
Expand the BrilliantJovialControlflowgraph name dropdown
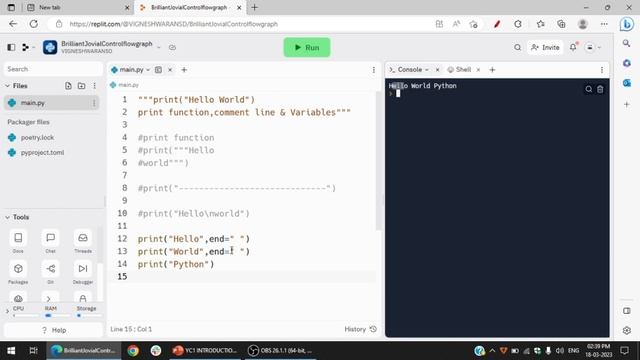159,47
